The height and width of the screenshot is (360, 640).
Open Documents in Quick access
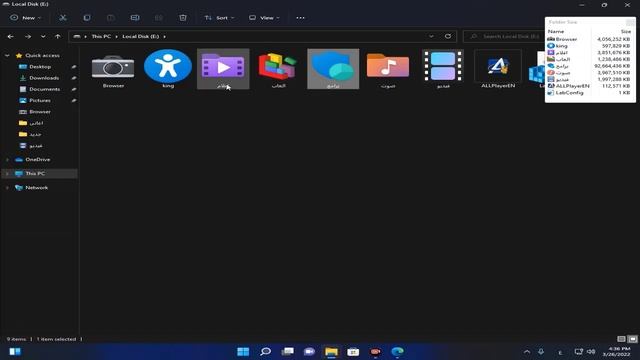click(44, 89)
